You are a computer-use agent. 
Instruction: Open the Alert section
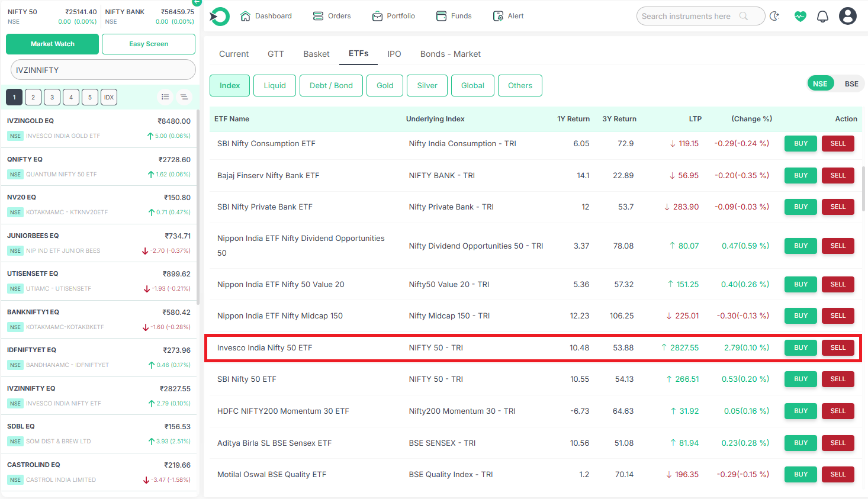pos(507,16)
